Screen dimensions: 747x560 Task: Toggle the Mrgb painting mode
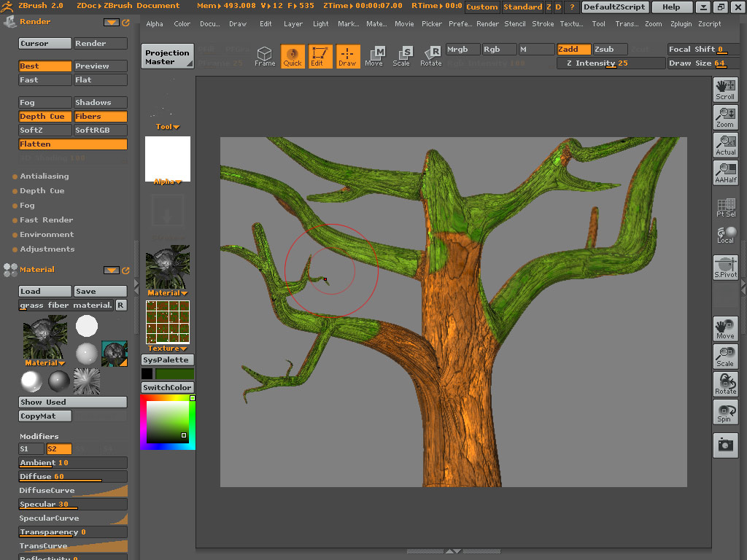[x=462, y=50]
